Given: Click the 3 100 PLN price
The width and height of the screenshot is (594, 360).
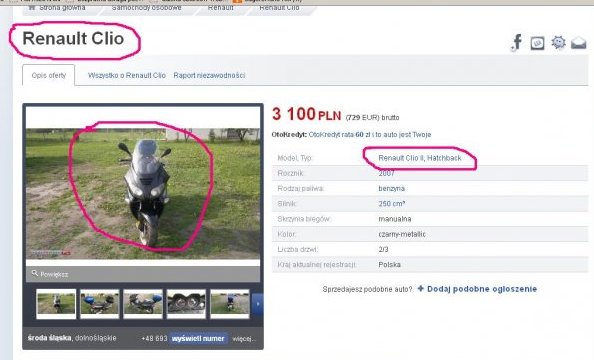Looking at the screenshot, I should click(306, 114).
